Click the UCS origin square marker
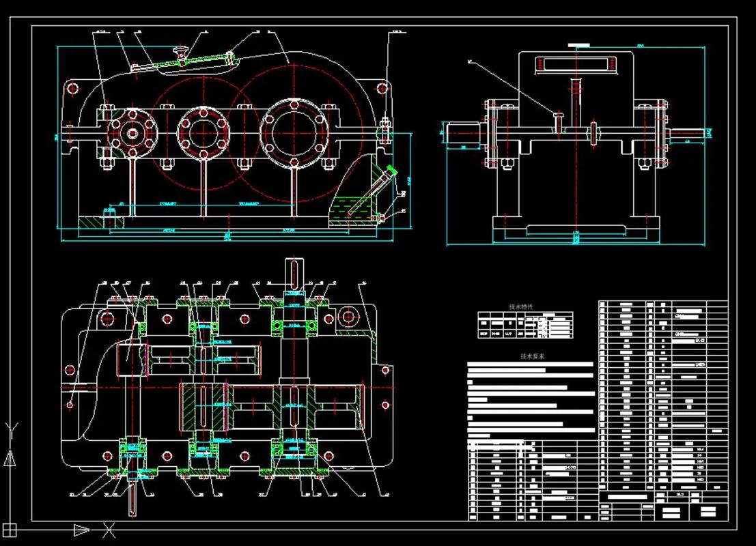The width and height of the screenshot is (756, 546). tap(10, 530)
